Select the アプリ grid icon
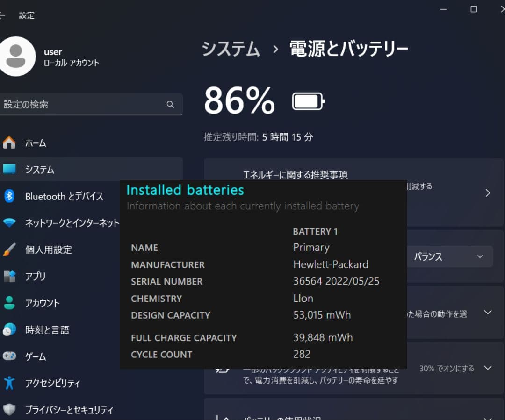Viewport: 505px width, 420px height. tap(10, 276)
